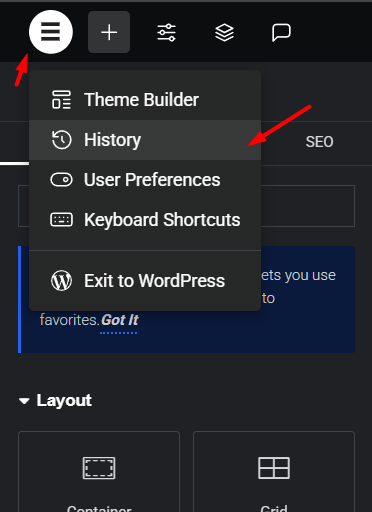
Task: Click the WordPress logo icon
Action: coord(61,281)
